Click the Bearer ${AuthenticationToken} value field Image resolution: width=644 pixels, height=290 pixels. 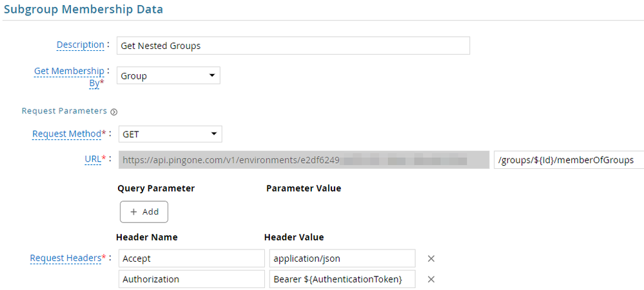342,279
